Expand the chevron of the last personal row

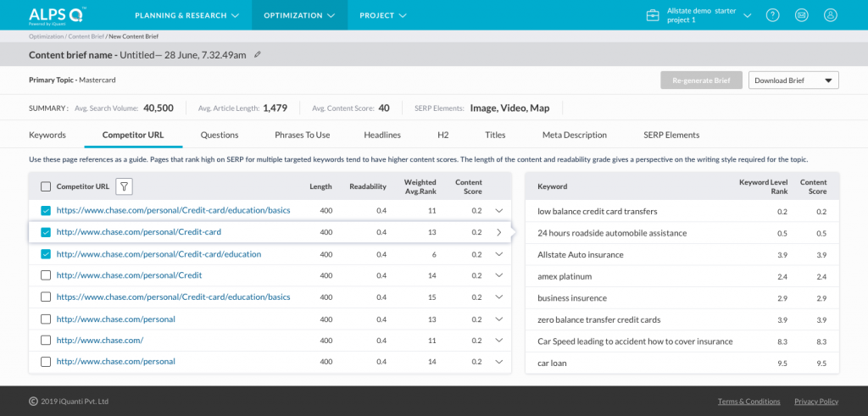(x=498, y=362)
